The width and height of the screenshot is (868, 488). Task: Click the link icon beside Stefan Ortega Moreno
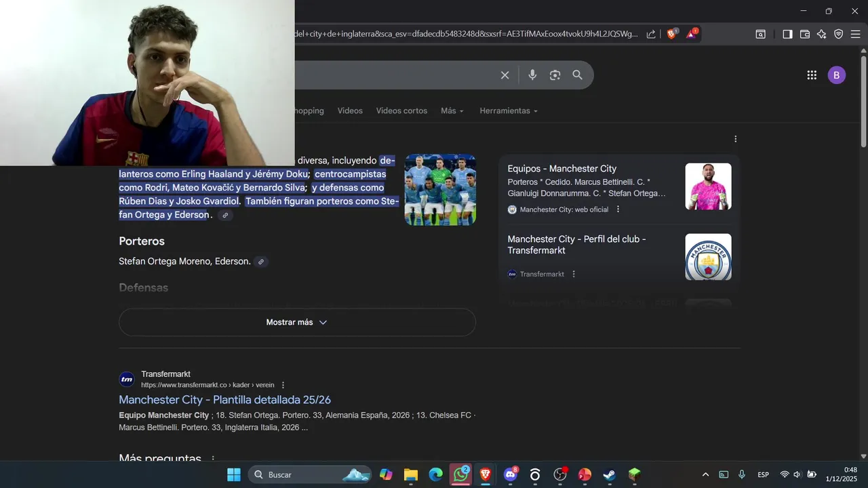(x=261, y=262)
